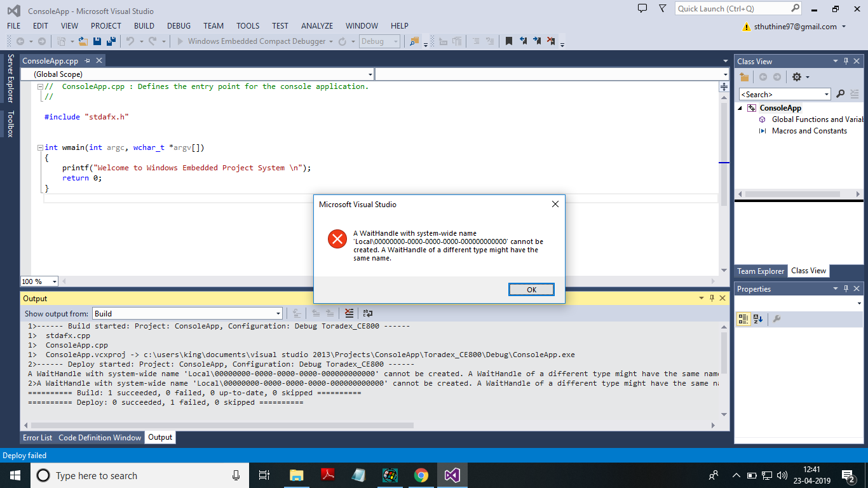Open the Debug configuration combo box
868x488 pixels.
[x=380, y=41]
